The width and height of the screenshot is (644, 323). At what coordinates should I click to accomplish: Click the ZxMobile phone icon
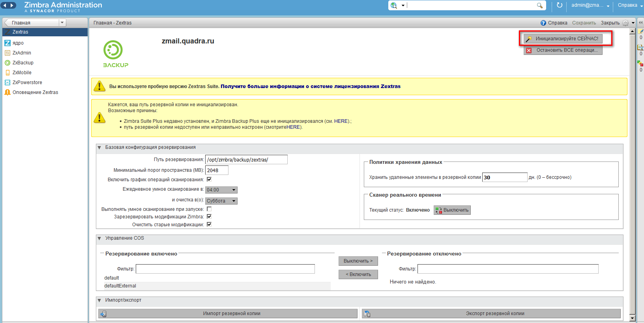pos(7,73)
